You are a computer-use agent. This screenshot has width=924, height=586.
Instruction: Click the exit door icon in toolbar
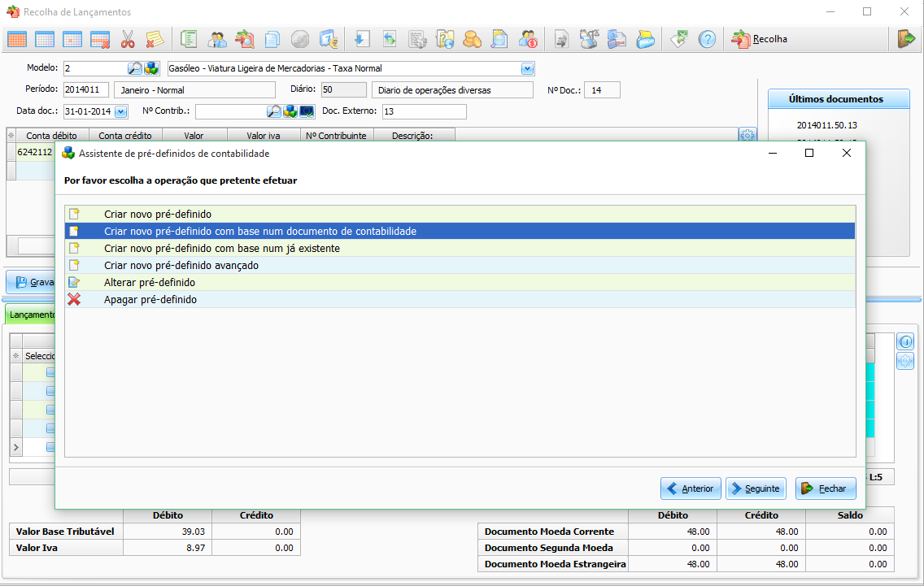(906, 39)
